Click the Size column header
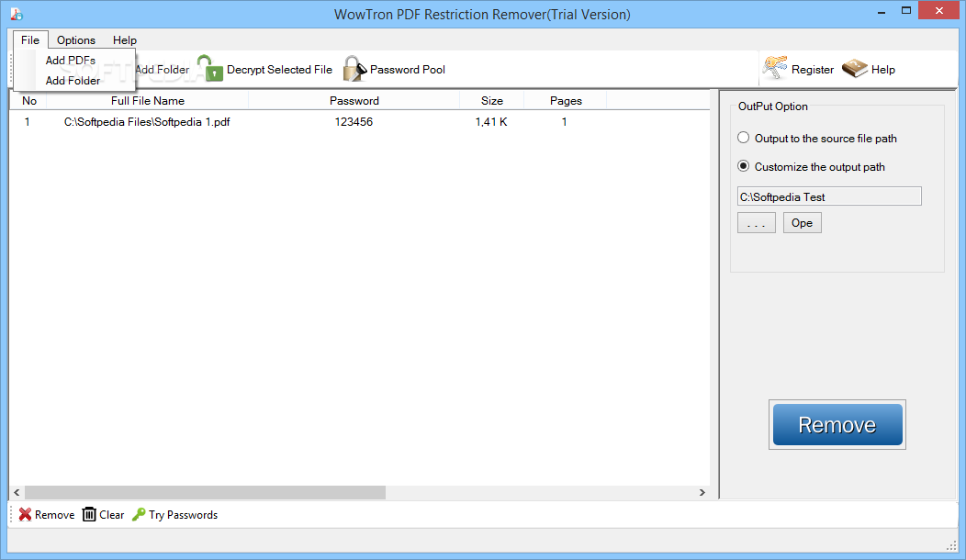The image size is (966, 560). point(491,100)
